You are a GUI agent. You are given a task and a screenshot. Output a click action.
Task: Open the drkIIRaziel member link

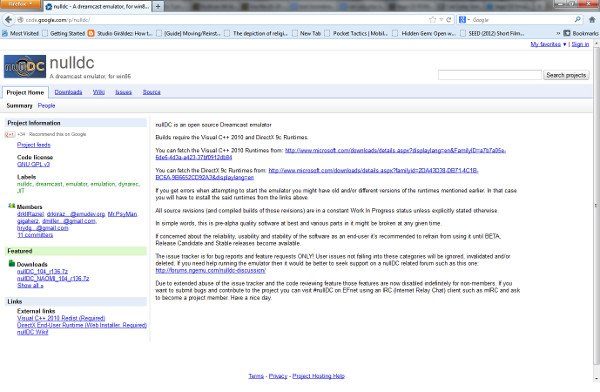31,214
